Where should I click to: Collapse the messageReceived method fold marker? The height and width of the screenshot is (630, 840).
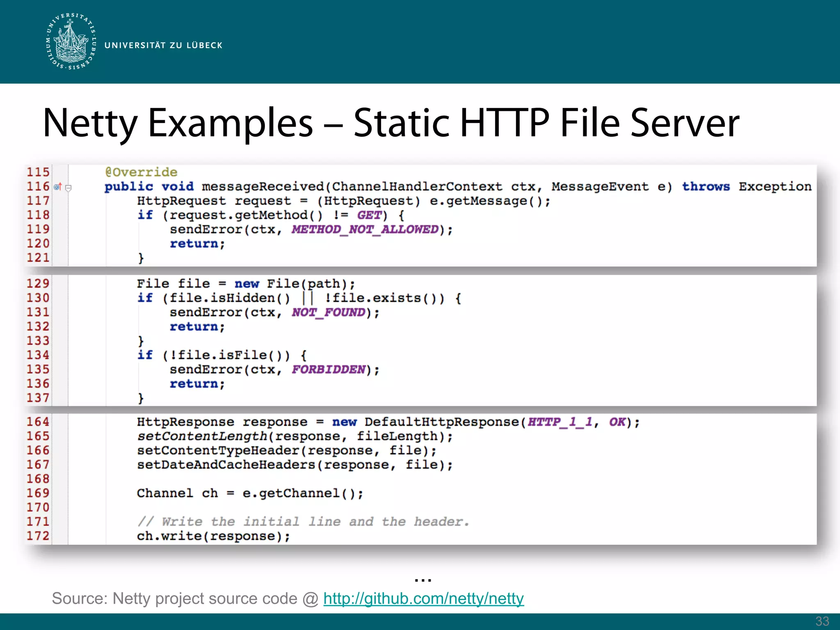click(x=68, y=188)
